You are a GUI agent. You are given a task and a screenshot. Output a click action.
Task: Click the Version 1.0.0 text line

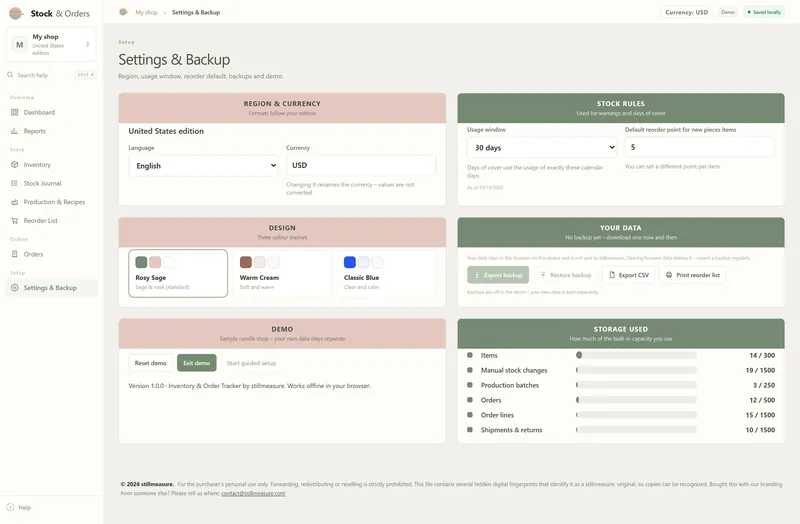point(249,386)
